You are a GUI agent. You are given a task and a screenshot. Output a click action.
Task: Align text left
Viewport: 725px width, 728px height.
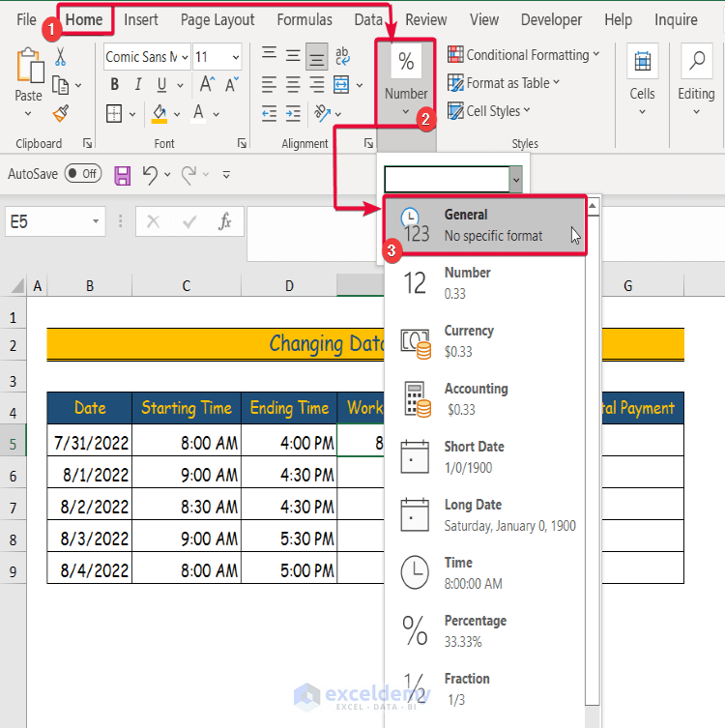[269, 84]
